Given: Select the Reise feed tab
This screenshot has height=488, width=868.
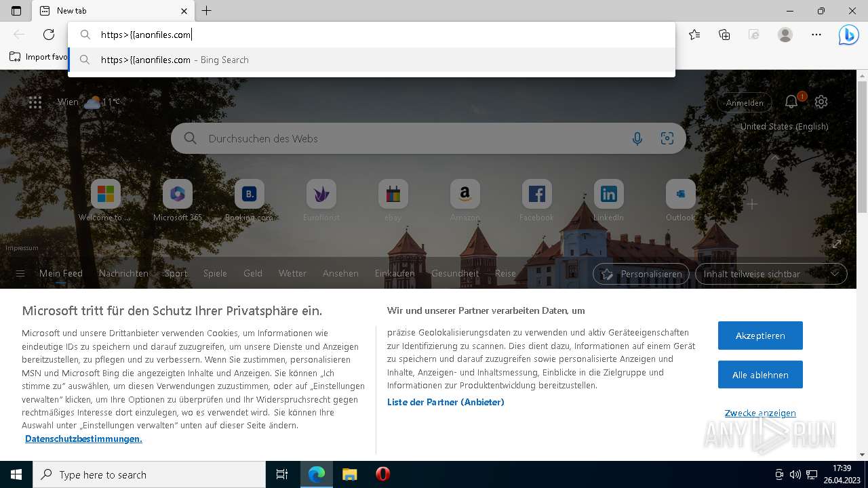Looking at the screenshot, I should point(505,274).
